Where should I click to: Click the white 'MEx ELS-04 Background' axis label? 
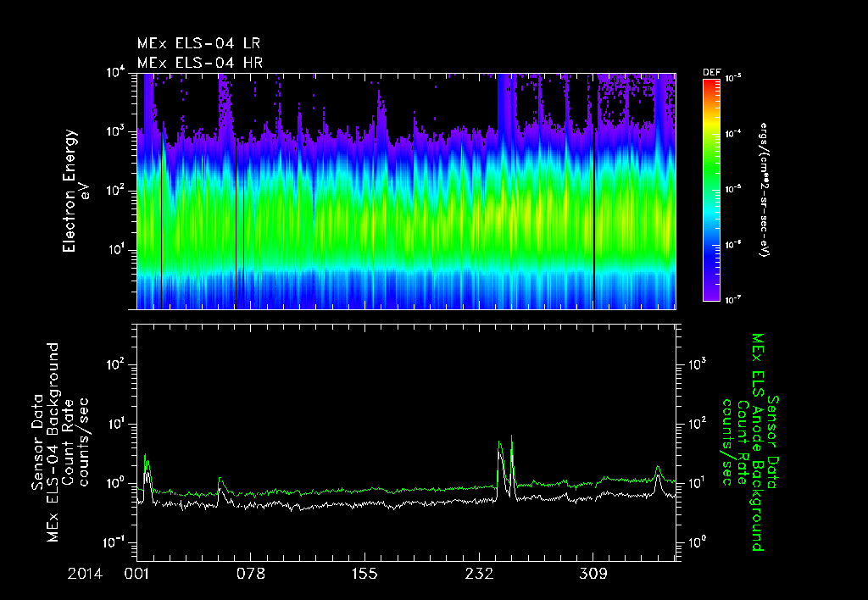[53, 442]
